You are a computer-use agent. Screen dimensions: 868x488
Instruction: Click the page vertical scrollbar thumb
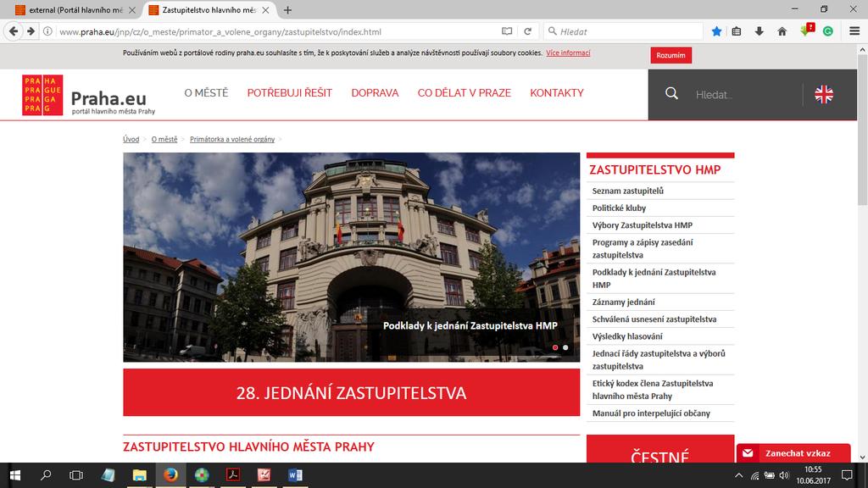click(x=862, y=130)
